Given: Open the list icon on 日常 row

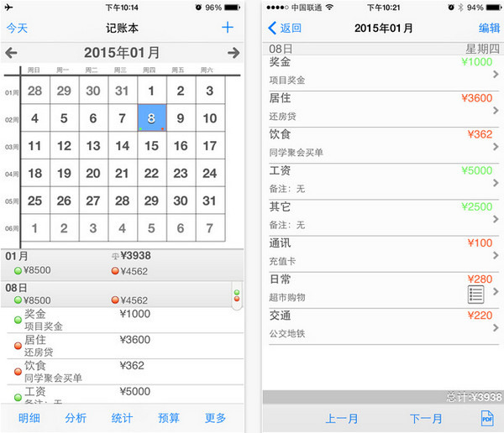Looking at the screenshot, I should pyautogui.click(x=475, y=295).
